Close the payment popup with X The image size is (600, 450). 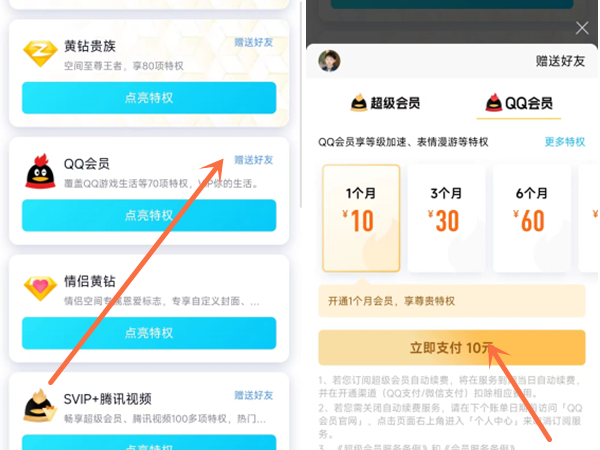[582, 28]
